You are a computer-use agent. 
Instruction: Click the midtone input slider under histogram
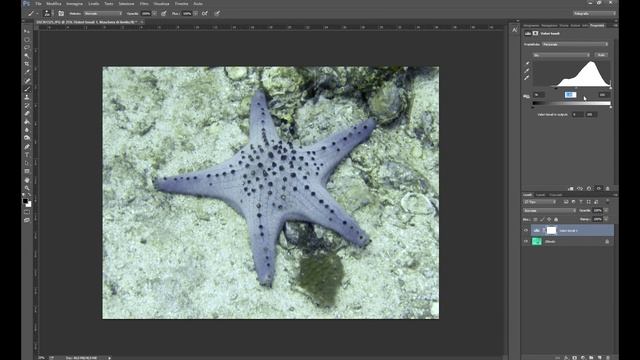pos(576,87)
